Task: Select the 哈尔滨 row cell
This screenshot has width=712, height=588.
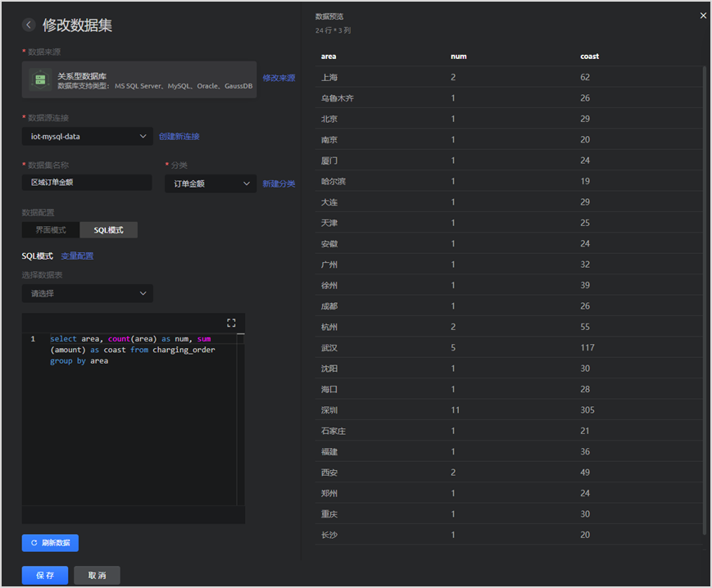Action: [x=333, y=182]
